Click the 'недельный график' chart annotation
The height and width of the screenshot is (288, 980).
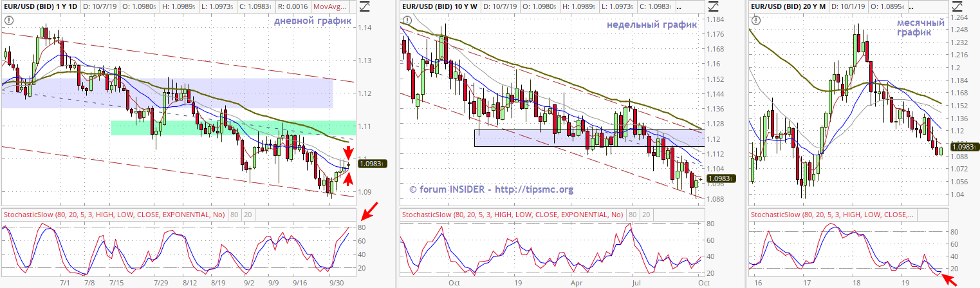click(652, 24)
